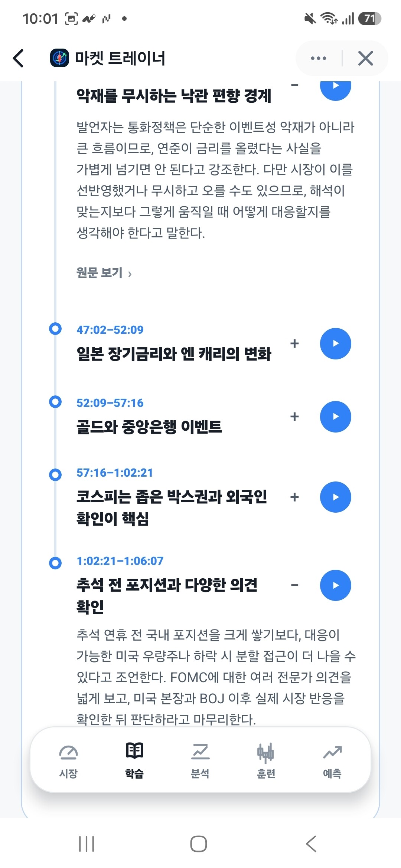Play the 57:16–1:02:21 KOSPI segment
Viewport: 401px width, 868px height.
tap(336, 497)
